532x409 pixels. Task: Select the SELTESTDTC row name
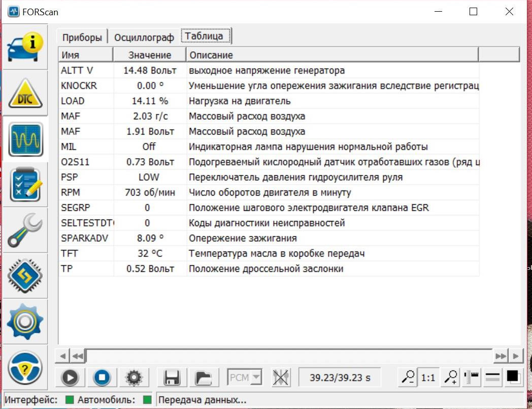(87, 223)
